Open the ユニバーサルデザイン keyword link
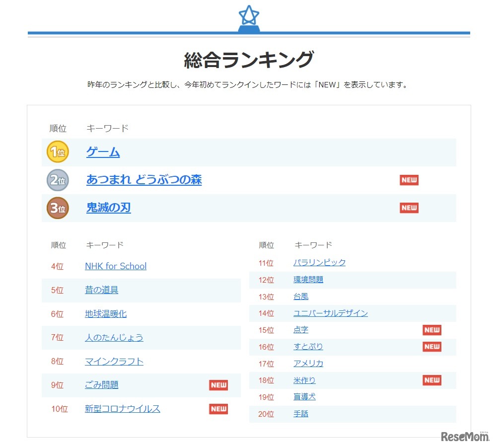This screenshot has width=496, height=448. click(x=331, y=313)
